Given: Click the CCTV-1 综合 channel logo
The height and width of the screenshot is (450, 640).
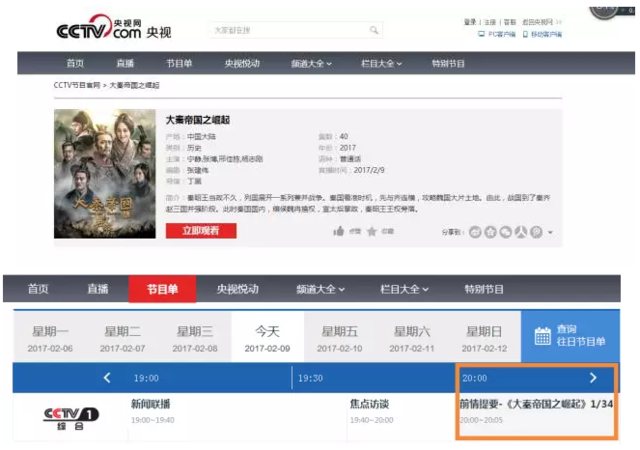Looking at the screenshot, I should [x=71, y=418].
